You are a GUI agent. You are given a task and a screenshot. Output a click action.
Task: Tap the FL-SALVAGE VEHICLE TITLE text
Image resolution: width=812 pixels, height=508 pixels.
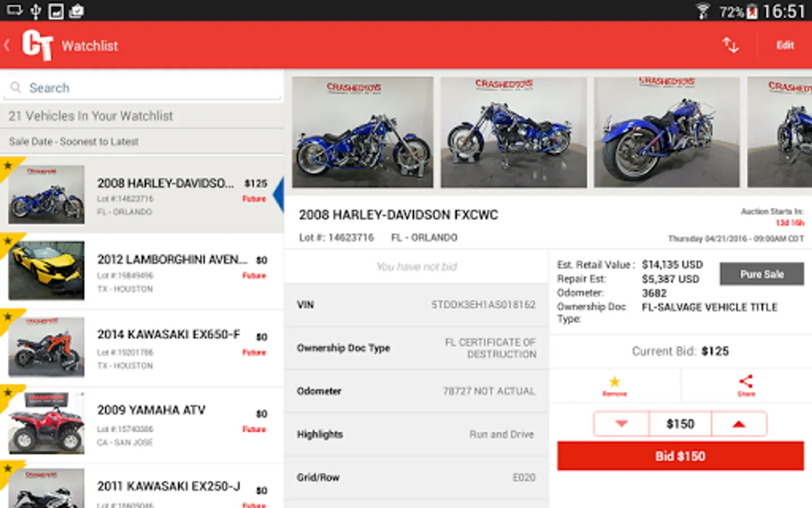click(709, 307)
